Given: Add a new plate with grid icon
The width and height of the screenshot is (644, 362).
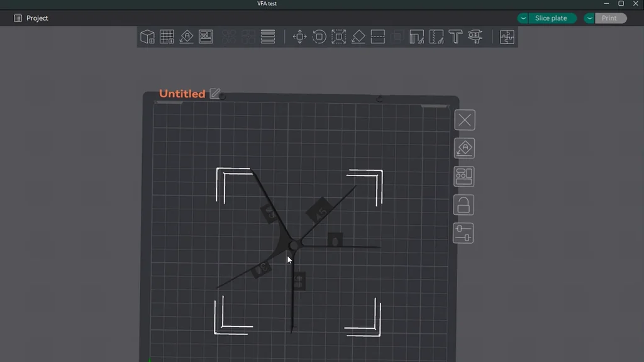Looking at the screenshot, I should tap(167, 37).
